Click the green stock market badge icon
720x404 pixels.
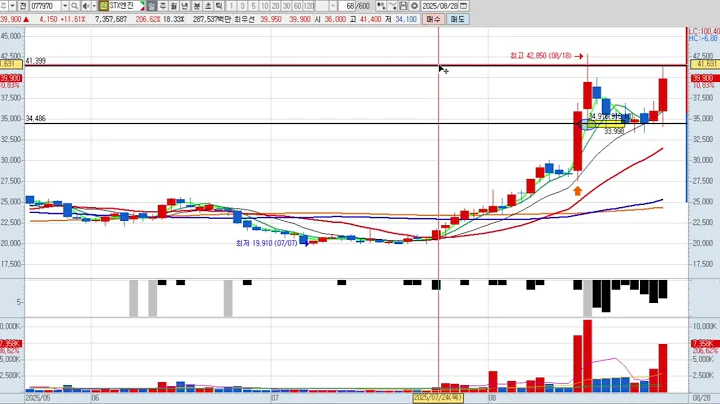[103, 6]
